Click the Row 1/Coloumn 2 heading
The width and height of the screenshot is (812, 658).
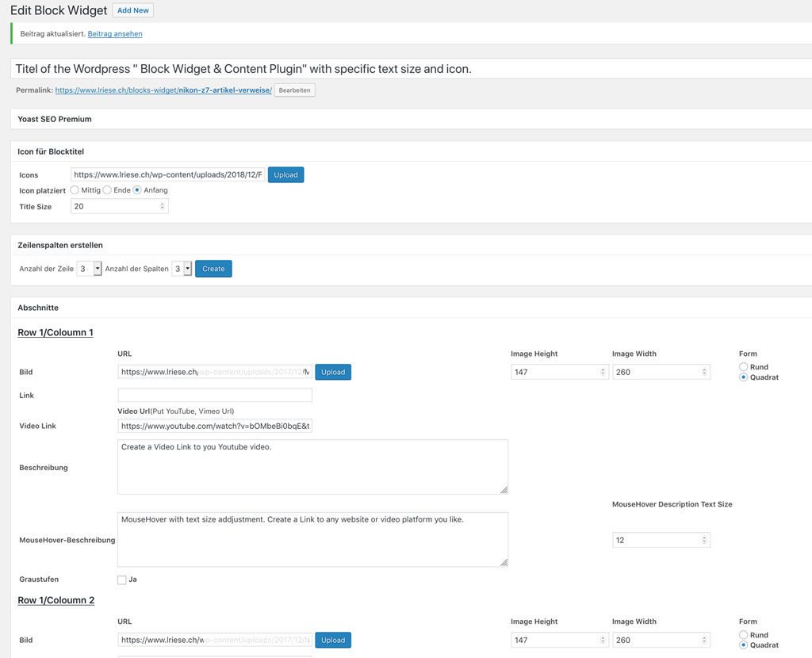(56, 600)
